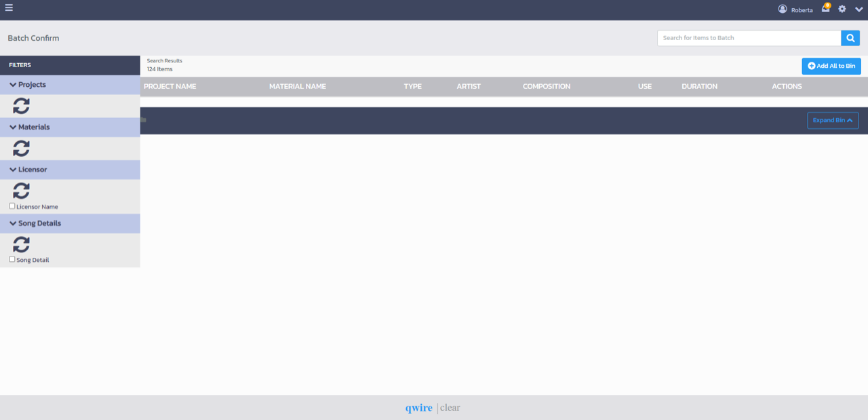Screen dimensions: 868x420
Task: Click the FILTERS panel header
Action: click(70, 65)
